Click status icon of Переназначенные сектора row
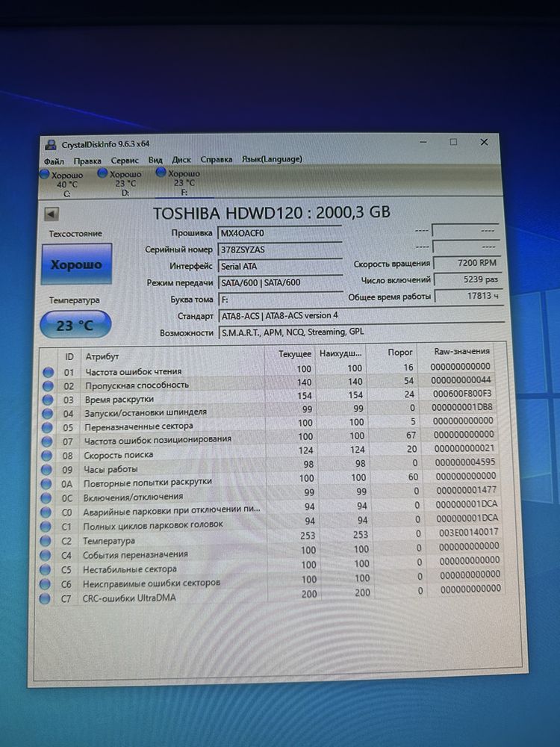 point(47,428)
